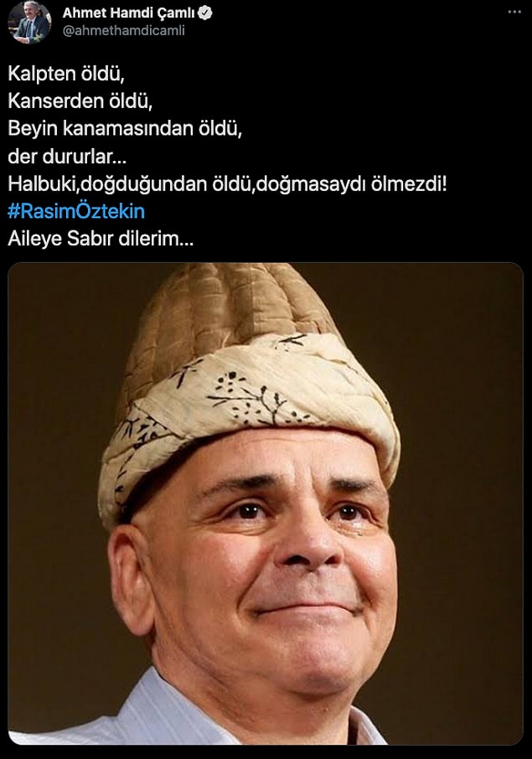Click the line 'Beyin kanamasından öldü,'
Image resolution: width=532 pixels, height=759 pixels.
[x=124, y=128]
